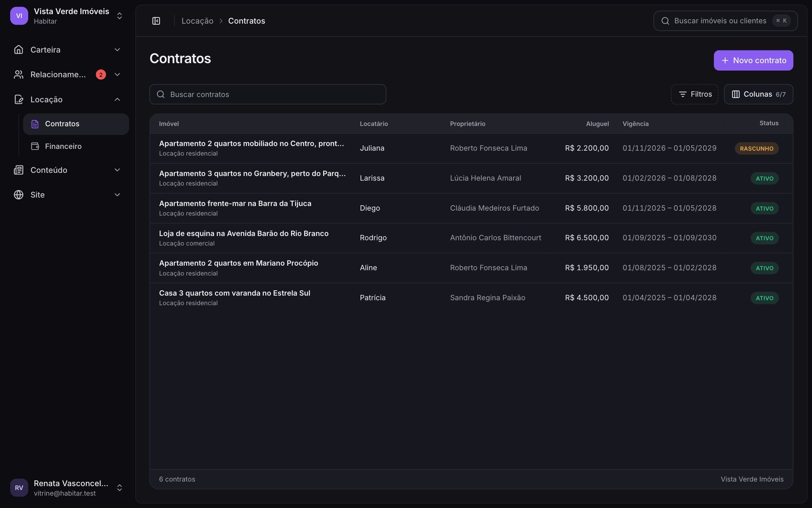This screenshot has height=508, width=812.
Task: Open the Vista Verde Imóveis workspace switcher
Action: click(67, 16)
